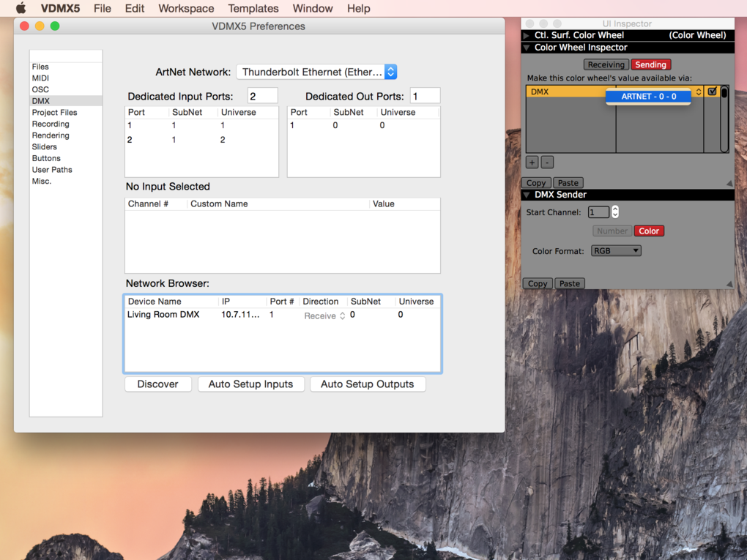Click Paste in DMX Sender section

coord(570,284)
